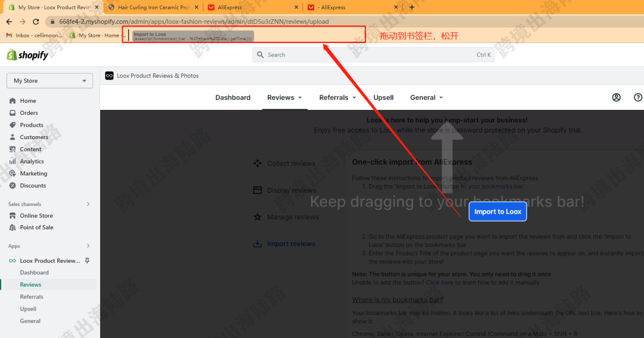The width and height of the screenshot is (644, 338).
Task: Close the second AliExpress tab
Action: pyautogui.click(x=396, y=7)
